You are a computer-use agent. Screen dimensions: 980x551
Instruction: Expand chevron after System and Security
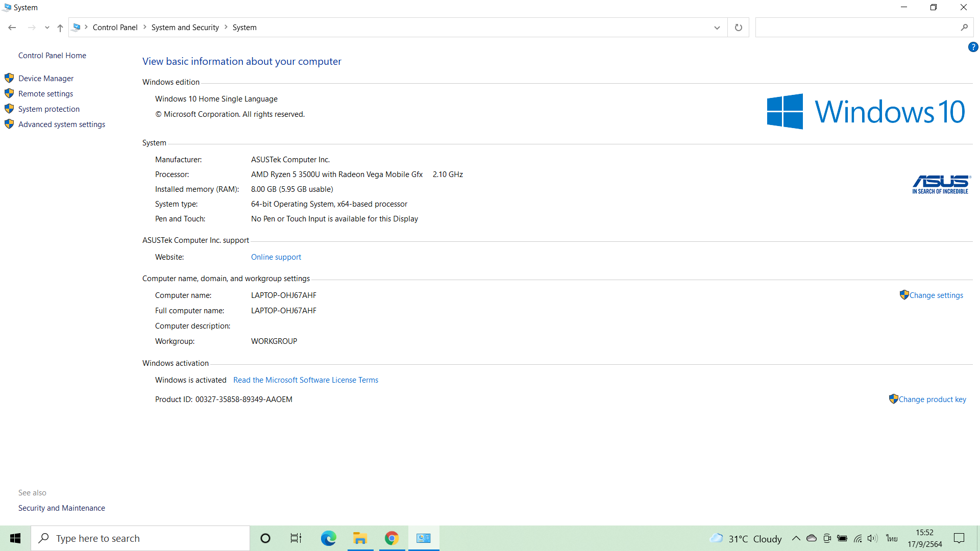coord(226,27)
